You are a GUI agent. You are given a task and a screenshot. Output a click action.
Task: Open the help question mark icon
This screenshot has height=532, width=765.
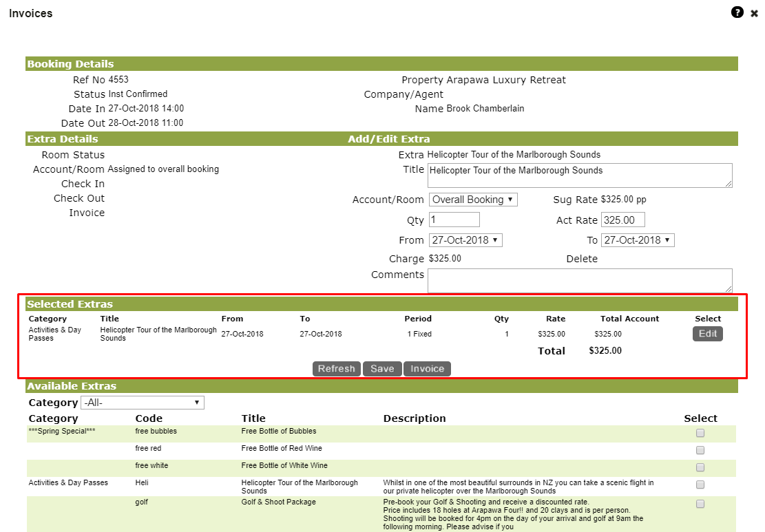(737, 12)
